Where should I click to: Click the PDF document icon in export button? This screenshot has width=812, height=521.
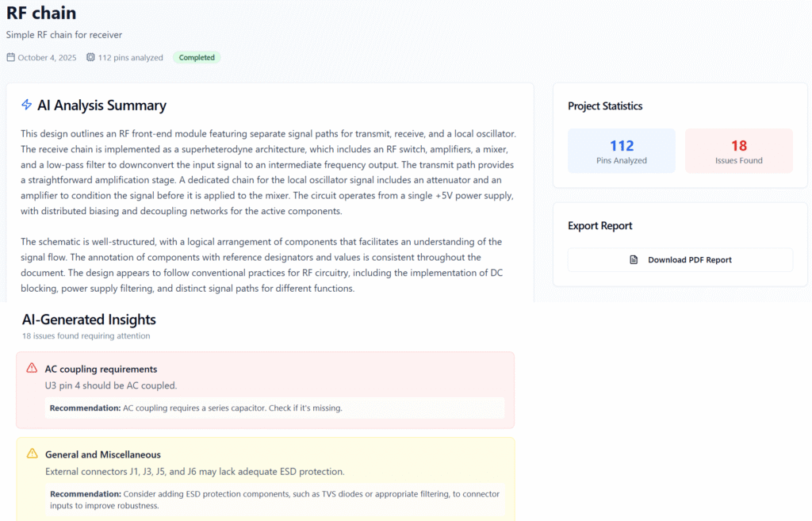(x=634, y=259)
